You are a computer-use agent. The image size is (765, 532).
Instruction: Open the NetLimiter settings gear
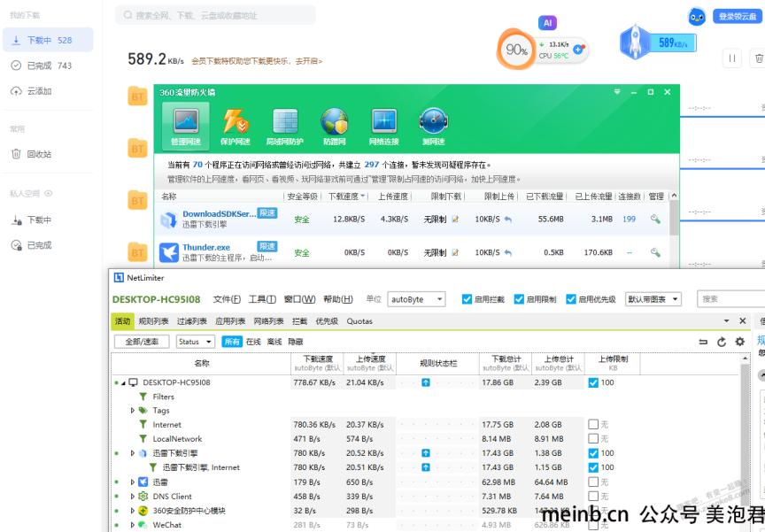click(x=739, y=342)
